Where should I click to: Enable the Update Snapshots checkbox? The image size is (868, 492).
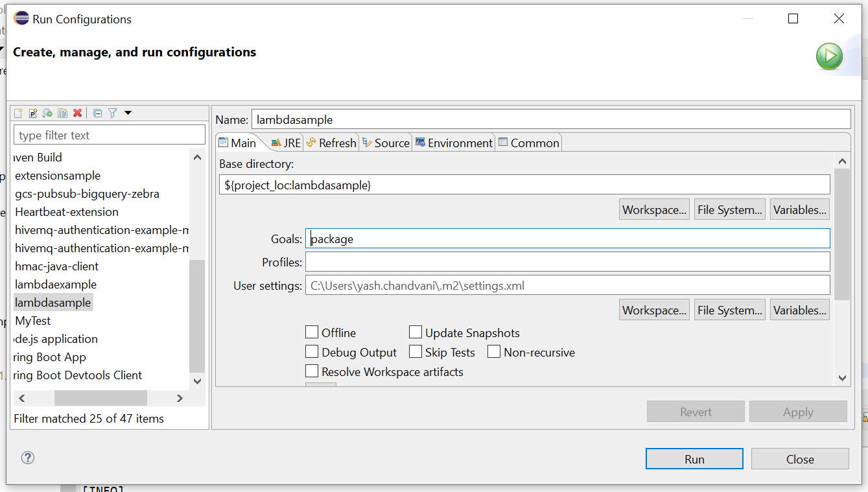click(x=416, y=333)
